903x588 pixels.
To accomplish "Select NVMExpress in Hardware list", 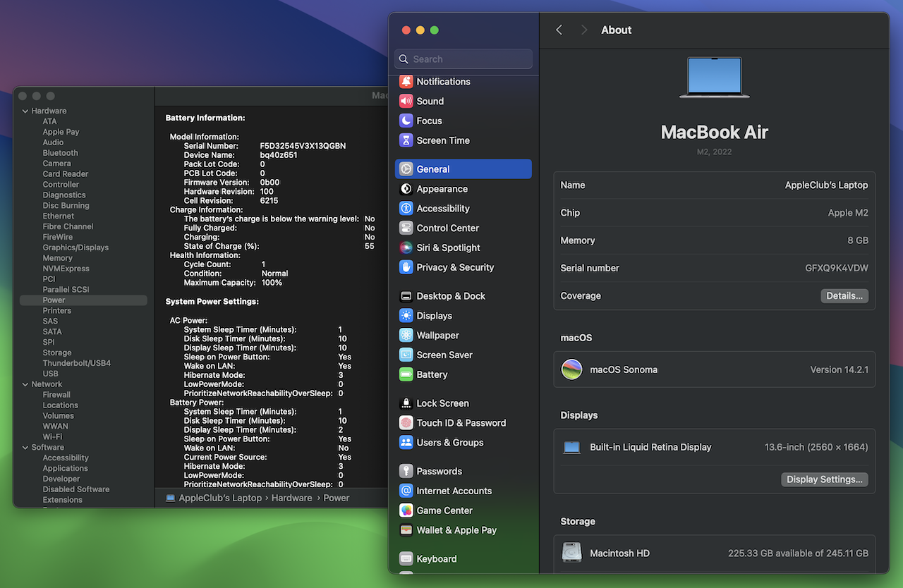I will [66, 269].
